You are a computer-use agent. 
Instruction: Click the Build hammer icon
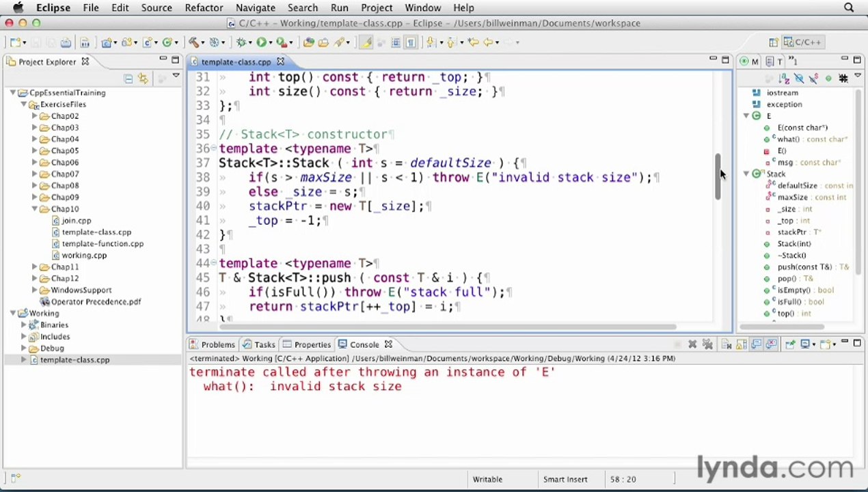pos(194,42)
